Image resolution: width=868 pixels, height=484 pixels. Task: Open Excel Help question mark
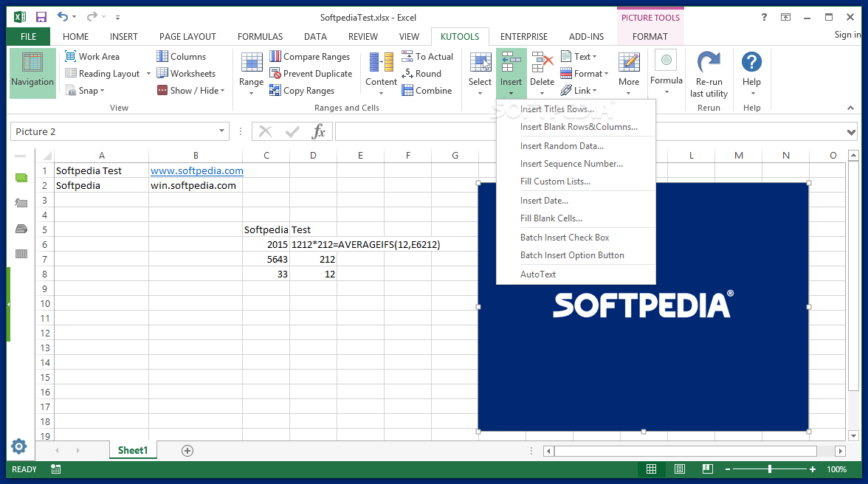pos(764,17)
